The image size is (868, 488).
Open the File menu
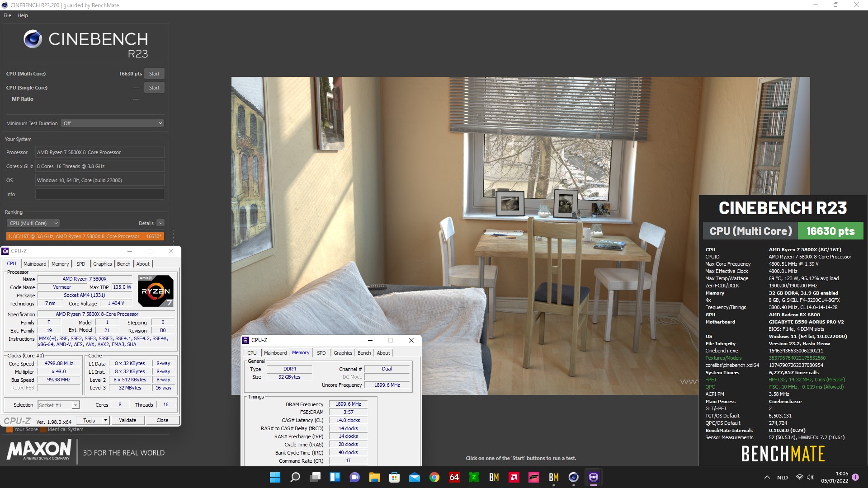click(7, 15)
